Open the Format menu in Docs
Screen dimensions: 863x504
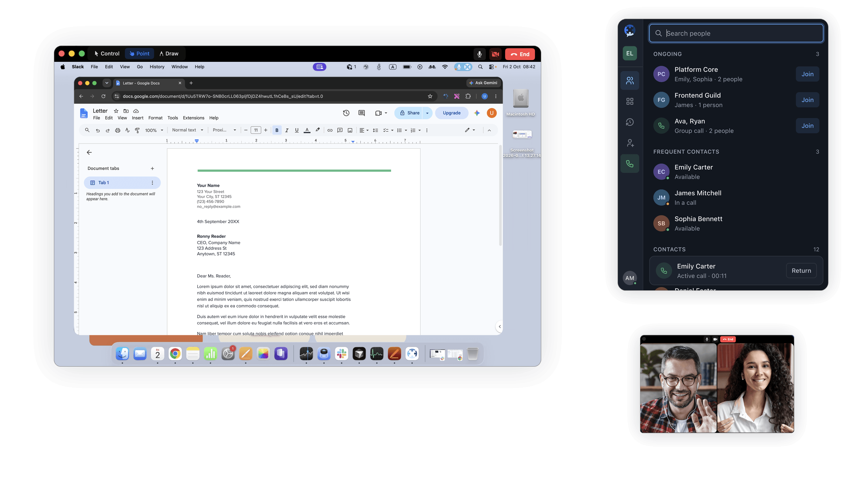[x=155, y=118]
